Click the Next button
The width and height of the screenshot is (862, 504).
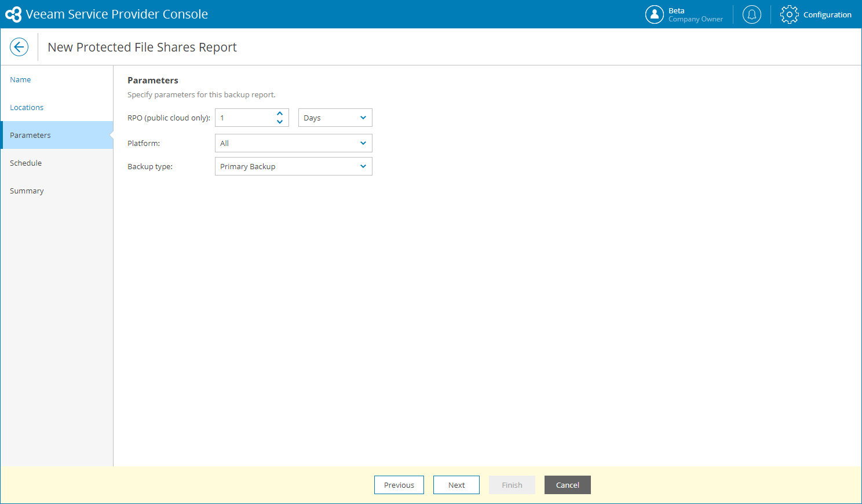(456, 485)
